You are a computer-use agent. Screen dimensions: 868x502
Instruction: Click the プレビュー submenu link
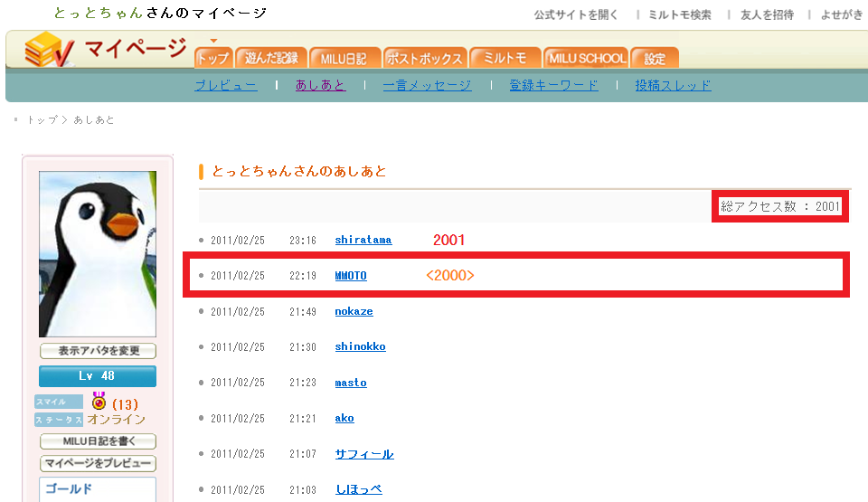[226, 85]
